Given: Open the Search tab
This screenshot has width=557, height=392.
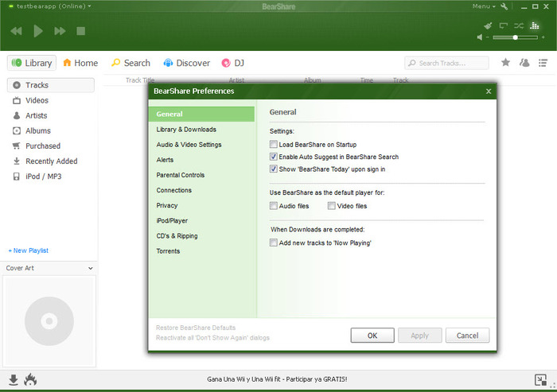Looking at the screenshot, I should click(x=130, y=63).
